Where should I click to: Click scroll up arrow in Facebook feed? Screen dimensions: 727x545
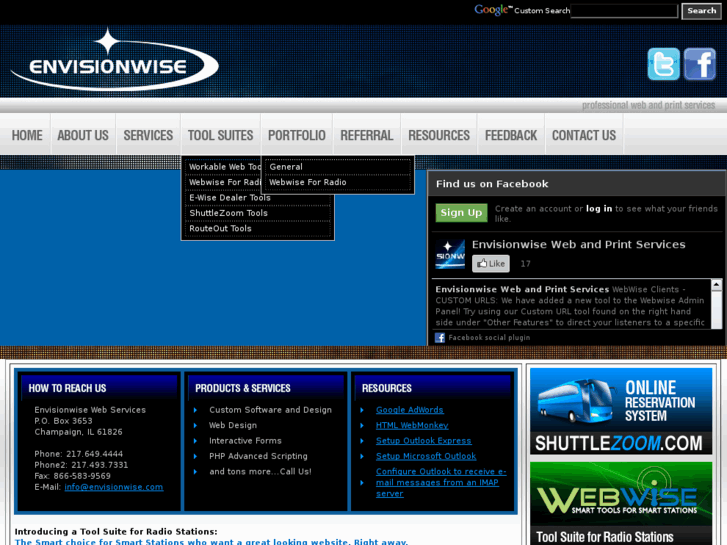[x=716, y=284]
